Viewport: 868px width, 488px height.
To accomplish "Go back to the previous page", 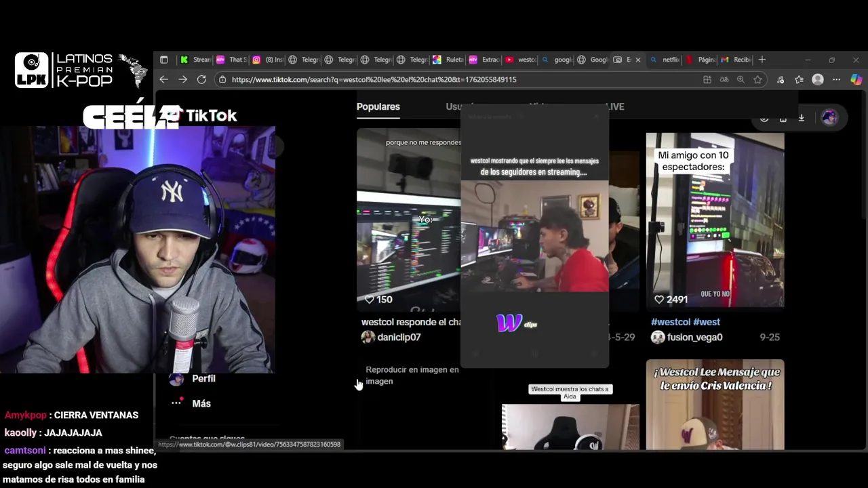I will (163, 79).
